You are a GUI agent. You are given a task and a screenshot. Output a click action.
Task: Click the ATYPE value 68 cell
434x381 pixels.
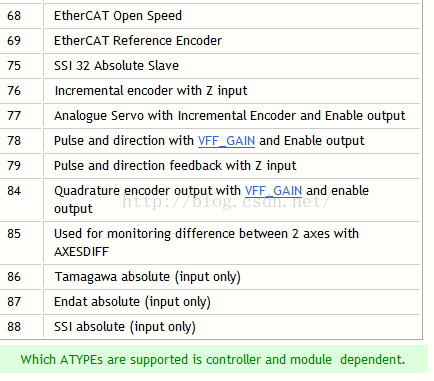tap(14, 16)
